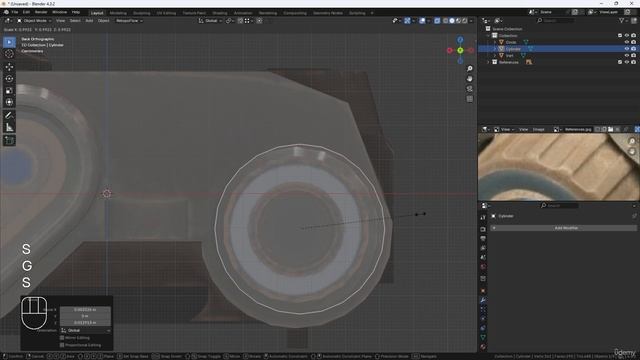Open the World properties tab
Screen dimensions: 640x360
(x=483, y=267)
